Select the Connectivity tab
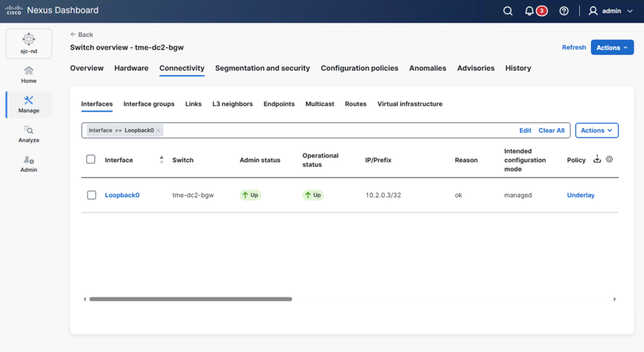This screenshot has height=352, width=644. (182, 68)
